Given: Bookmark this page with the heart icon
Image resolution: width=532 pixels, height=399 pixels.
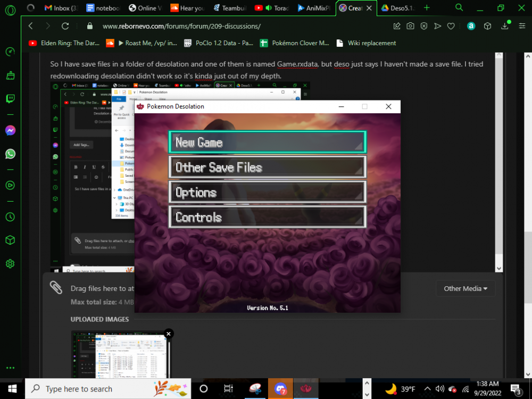Looking at the screenshot, I should pyautogui.click(x=451, y=26).
